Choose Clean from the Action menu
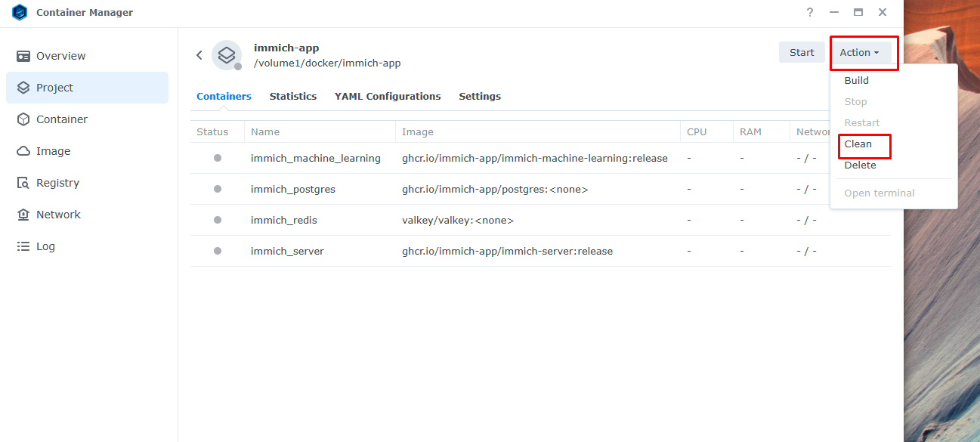The width and height of the screenshot is (980, 442). tap(858, 144)
